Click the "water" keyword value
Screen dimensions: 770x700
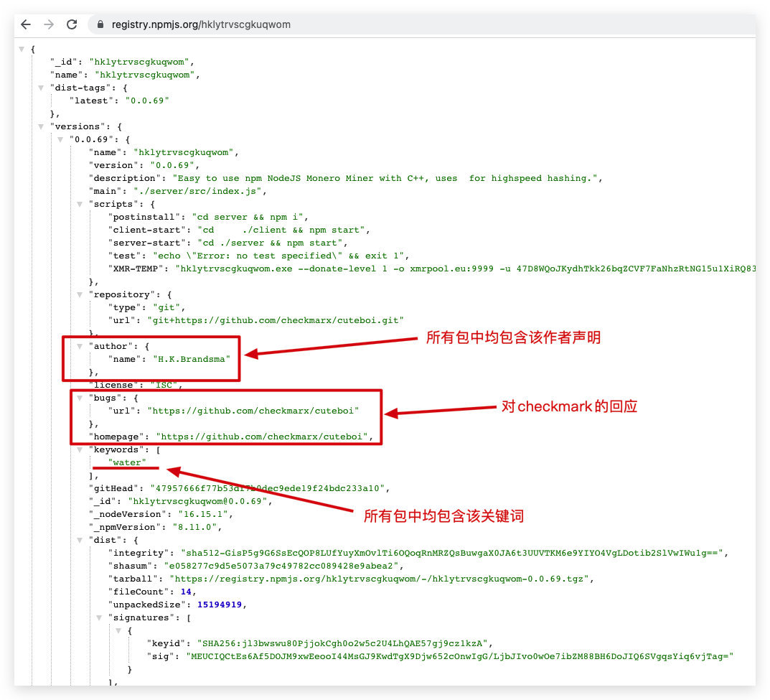click(127, 462)
